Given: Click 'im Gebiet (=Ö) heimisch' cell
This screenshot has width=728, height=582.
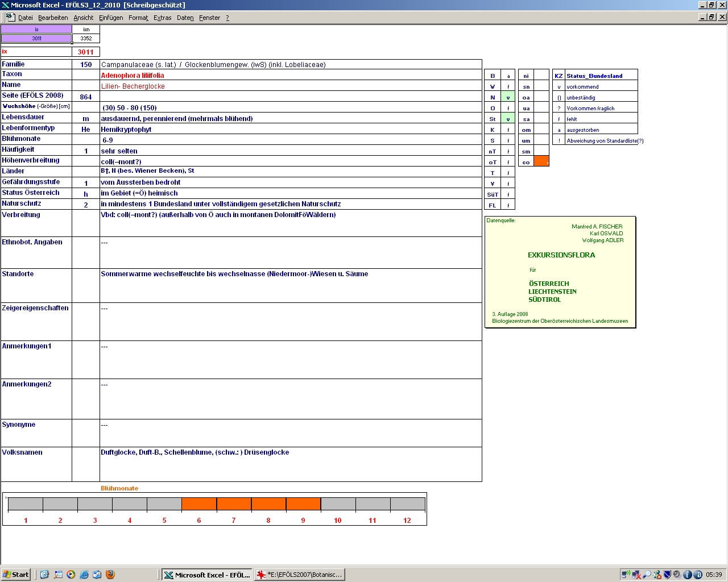Looking at the screenshot, I should (291, 193).
